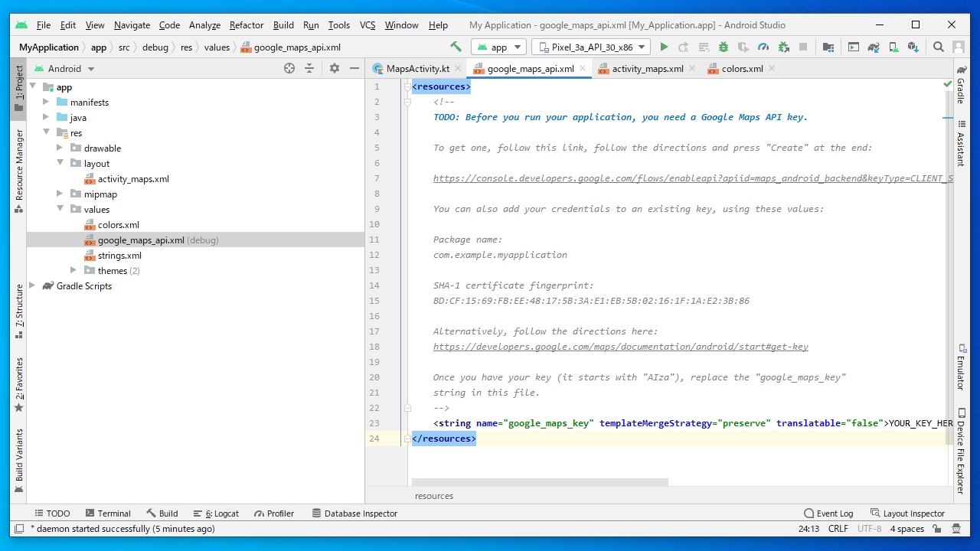Toggle the Resource Manager side panel
The image size is (980, 551).
(x=19, y=171)
